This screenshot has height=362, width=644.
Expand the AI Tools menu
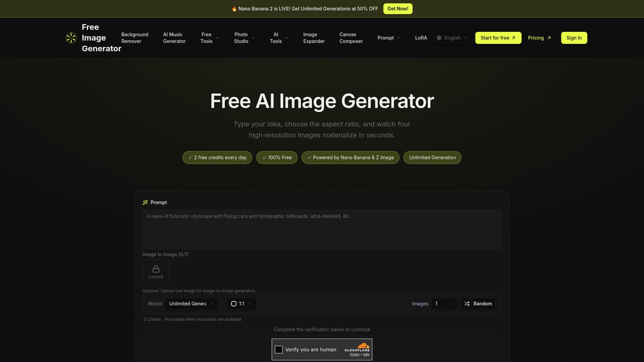click(279, 38)
